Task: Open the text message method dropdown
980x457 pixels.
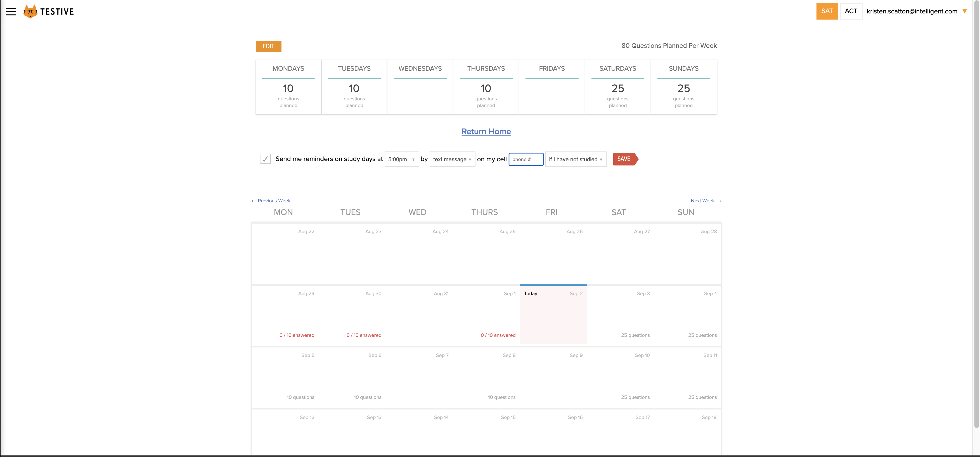Action: (452, 159)
